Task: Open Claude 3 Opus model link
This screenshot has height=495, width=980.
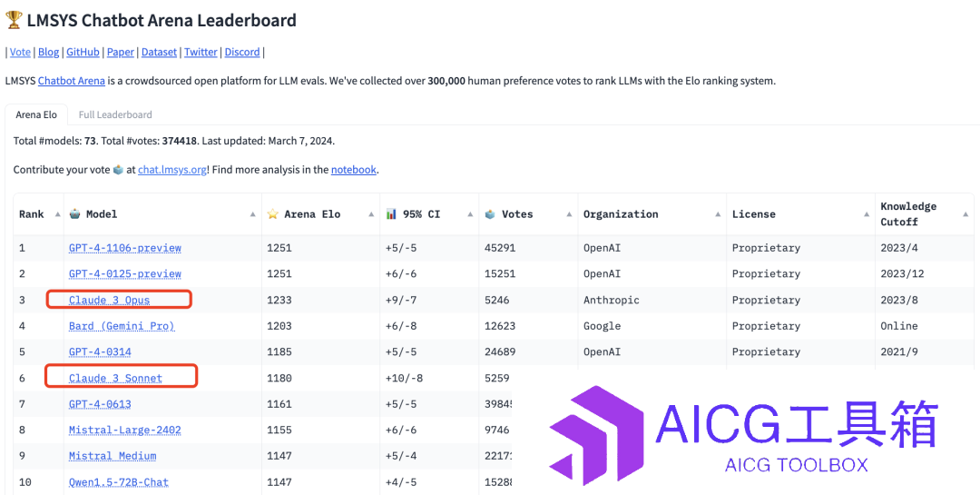Action: click(x=110, y=300)
